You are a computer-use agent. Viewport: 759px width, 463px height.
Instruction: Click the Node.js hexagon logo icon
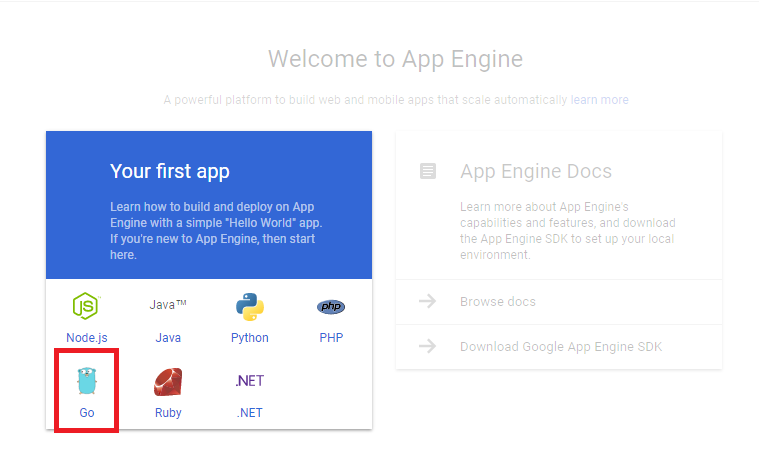point(86,306)
